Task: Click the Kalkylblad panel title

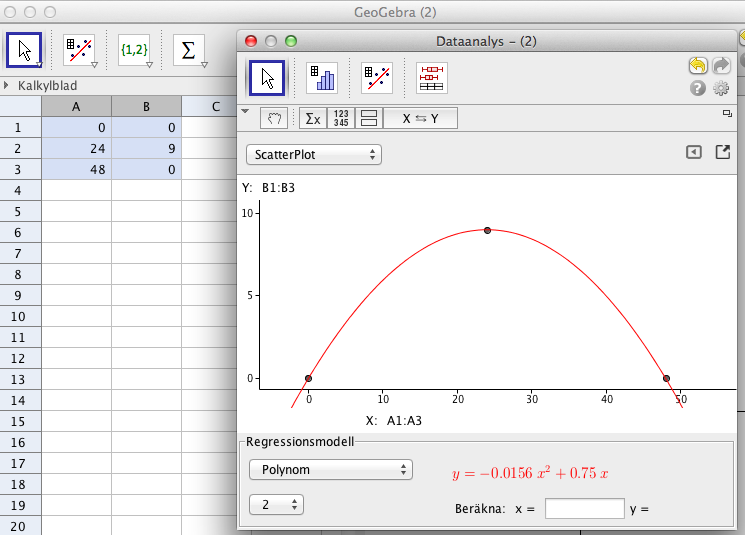Action: (48, 86)
